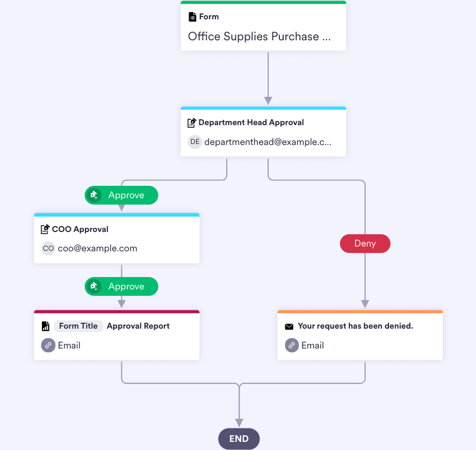Click the Form document icon
The height and width of the screenshot is (450, 476).
192,17
